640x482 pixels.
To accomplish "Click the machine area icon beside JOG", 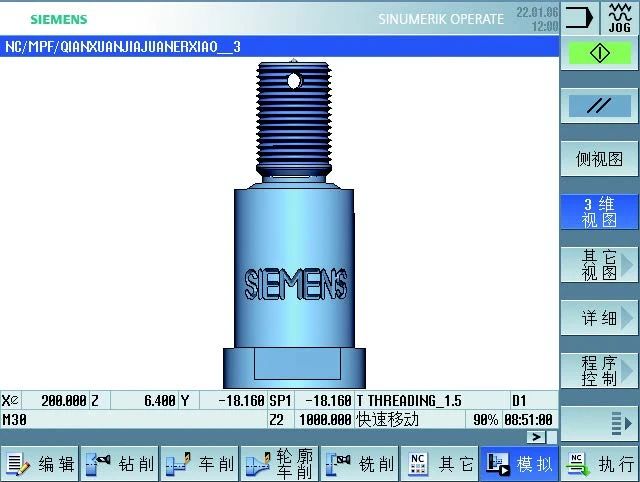I will [580, 17].
